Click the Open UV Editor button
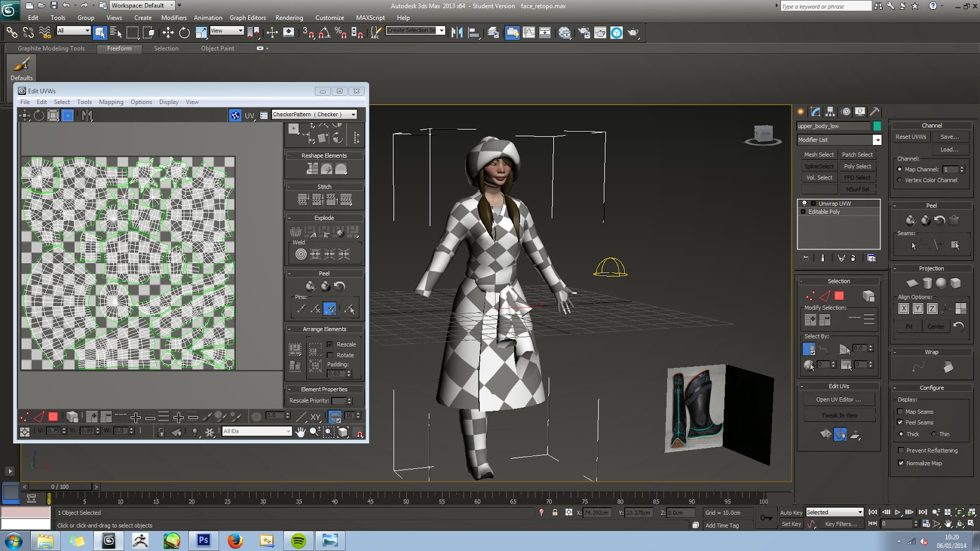The image size is (980, 551). click(838, 400)
